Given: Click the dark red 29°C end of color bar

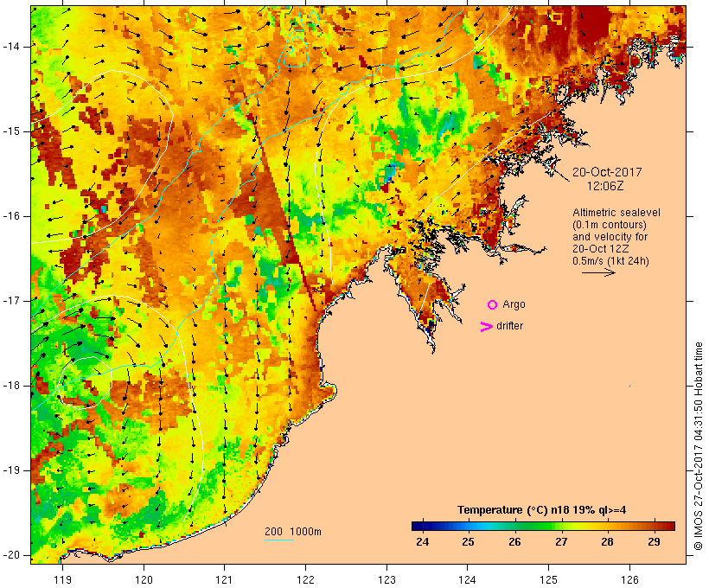Looking at the screenshot, I should pos(671,526).
